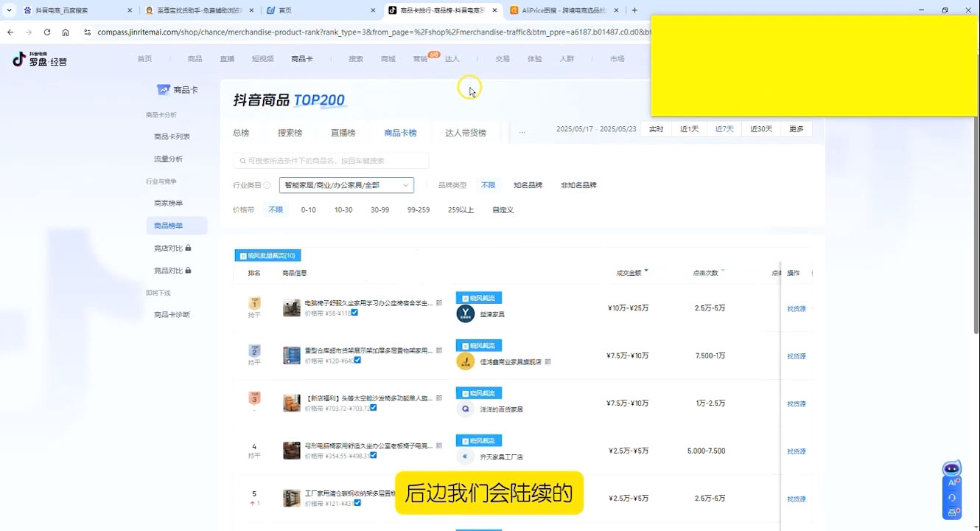View site information icon in address bar
Screen dimensions: 980x531
pos(87,32)
